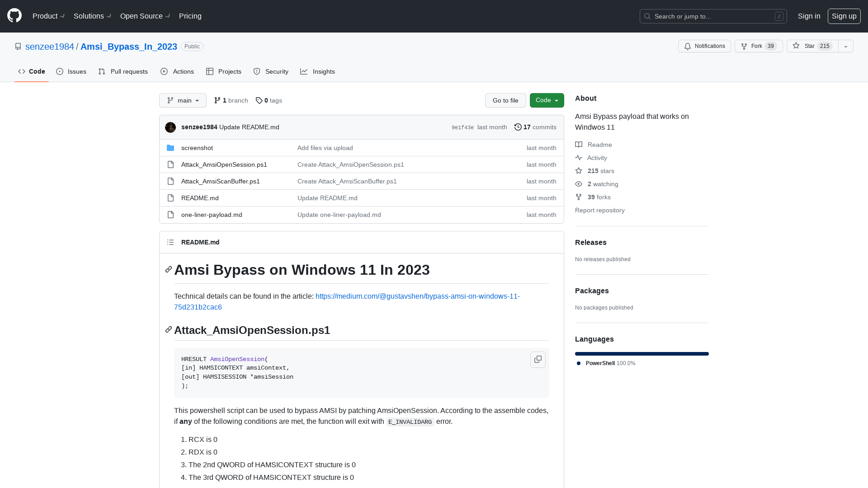Click the file icon for Attack_AmsiOpenSession.ps1
868x488 pixels.
click(x=170, y=164)
